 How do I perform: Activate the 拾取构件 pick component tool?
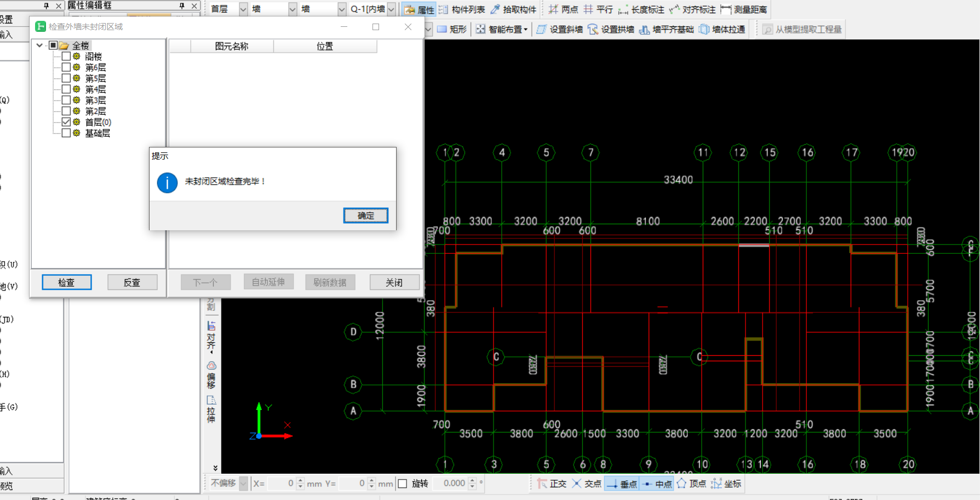coord(513,9)
